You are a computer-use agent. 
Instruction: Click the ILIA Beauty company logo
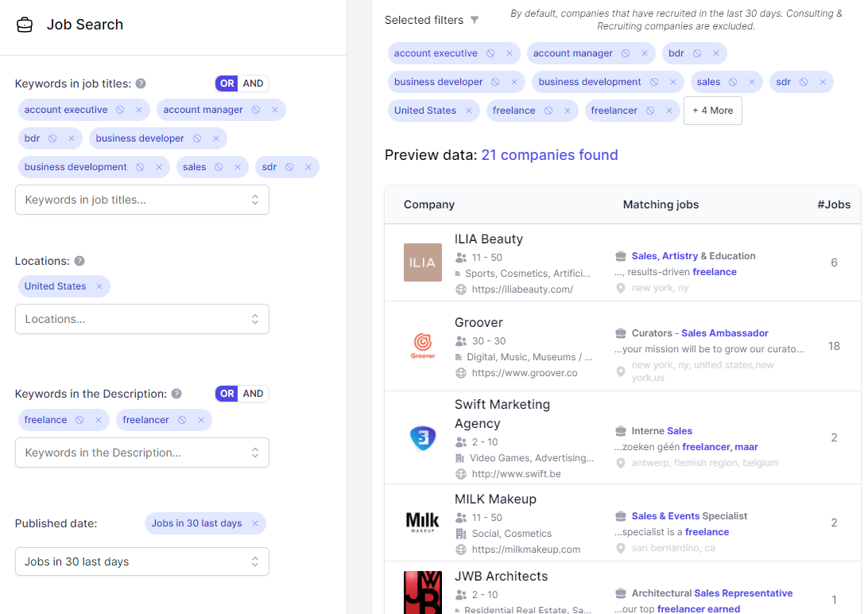coord(423,262)
